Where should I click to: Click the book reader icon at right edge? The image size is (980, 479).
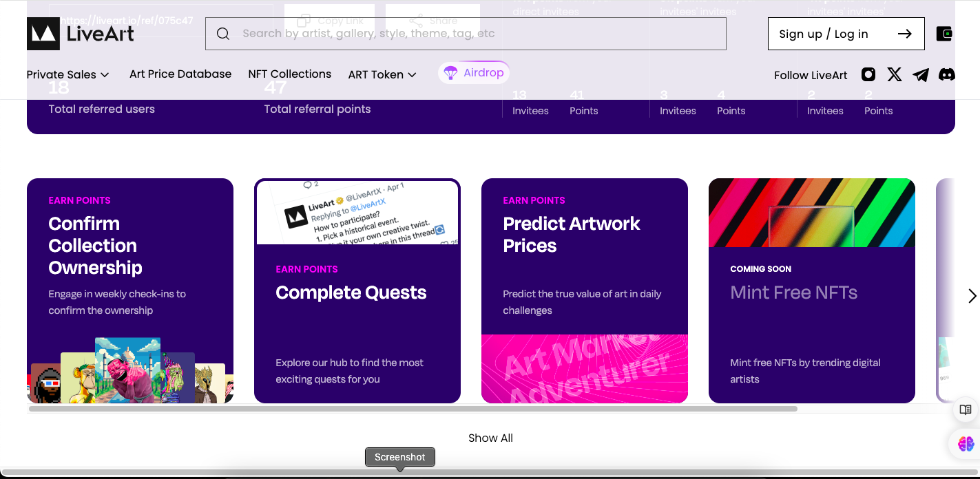point(966,410)
